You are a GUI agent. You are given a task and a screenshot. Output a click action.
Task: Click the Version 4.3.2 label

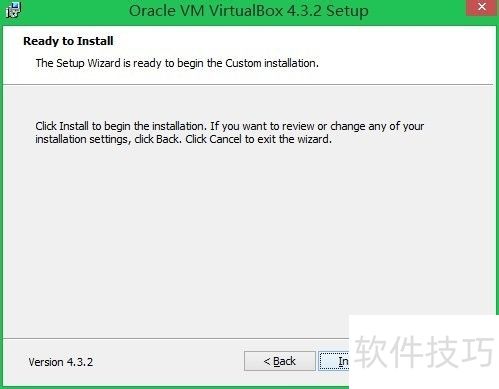click(x=61, y=362)
